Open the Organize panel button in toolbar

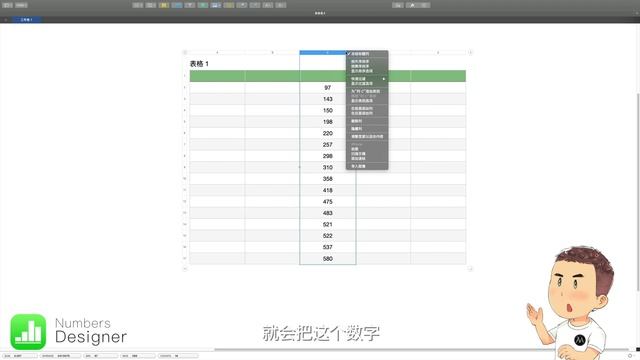point(424,5)
